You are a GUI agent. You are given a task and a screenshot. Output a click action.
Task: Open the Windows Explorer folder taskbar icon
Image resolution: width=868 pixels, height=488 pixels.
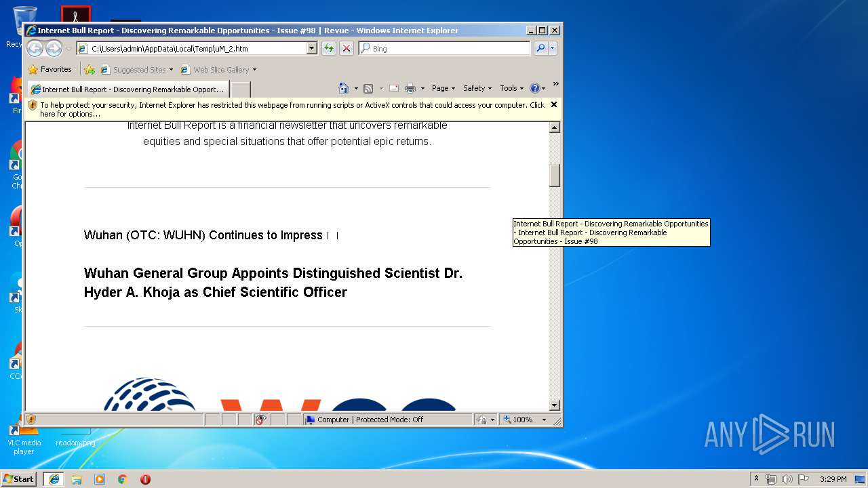[x=77, y=479]
